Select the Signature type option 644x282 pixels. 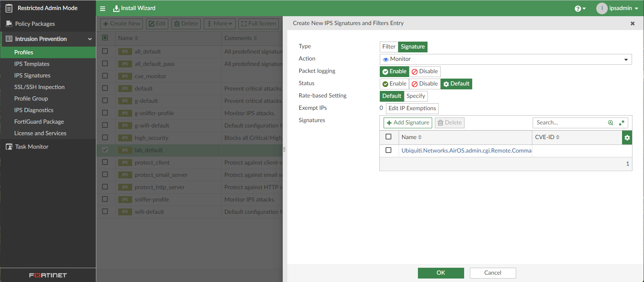point(413,47)
